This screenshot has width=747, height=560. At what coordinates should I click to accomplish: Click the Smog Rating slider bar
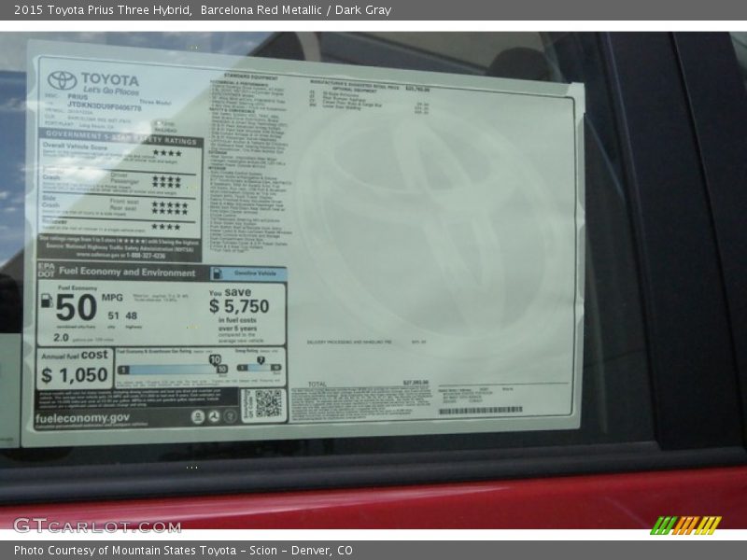click(258, 368)
